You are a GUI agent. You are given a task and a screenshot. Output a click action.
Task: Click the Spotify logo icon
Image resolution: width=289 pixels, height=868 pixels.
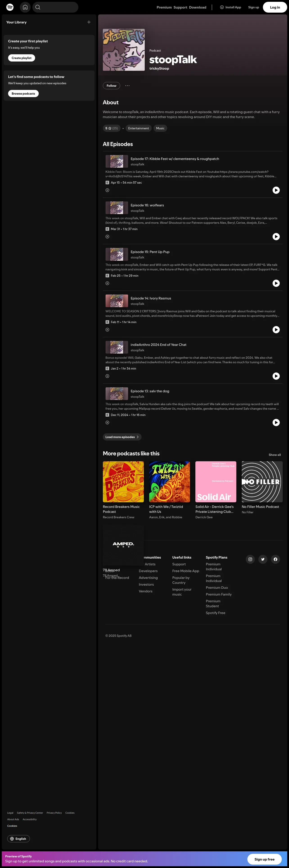tap(10, 7)
